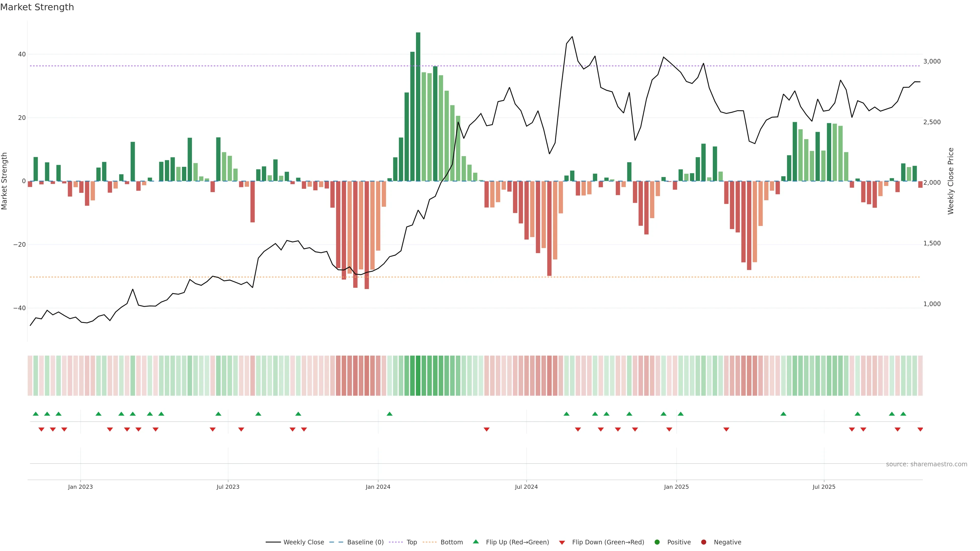Click the last Flip Down marker at far right

(920, 429)
